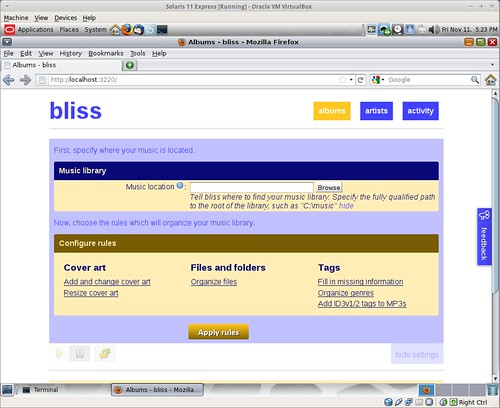Open the list all tabs dropdown
500x408 pixels.
coord(492,64)
